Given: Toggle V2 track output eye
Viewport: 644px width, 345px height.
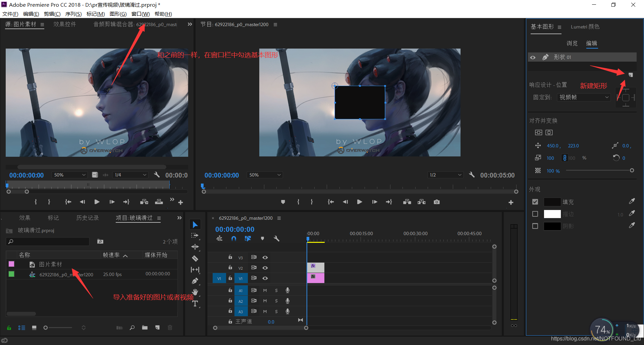Looking at the screenshot, I should [265, 268].
